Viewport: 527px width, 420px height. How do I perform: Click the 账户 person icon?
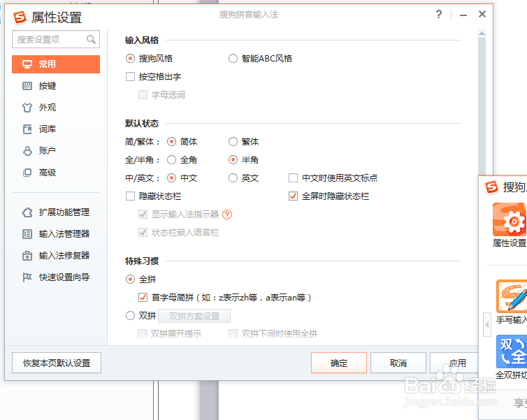click(x=27, y=151)
